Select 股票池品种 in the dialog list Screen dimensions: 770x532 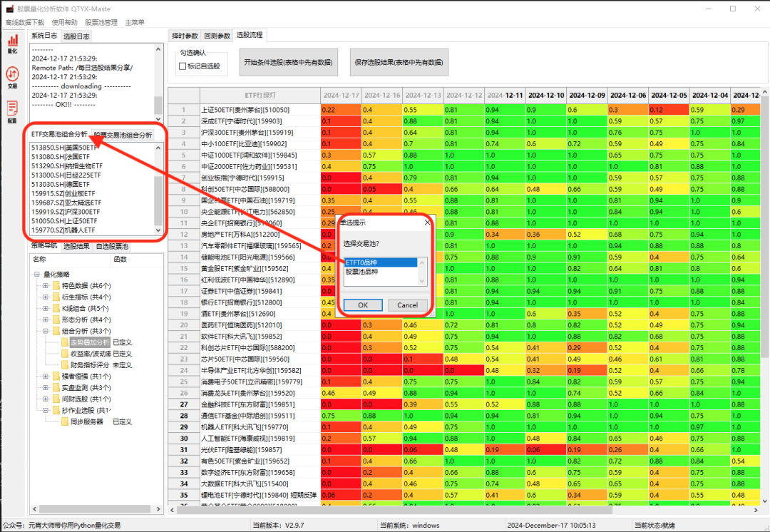pos(381,271)
